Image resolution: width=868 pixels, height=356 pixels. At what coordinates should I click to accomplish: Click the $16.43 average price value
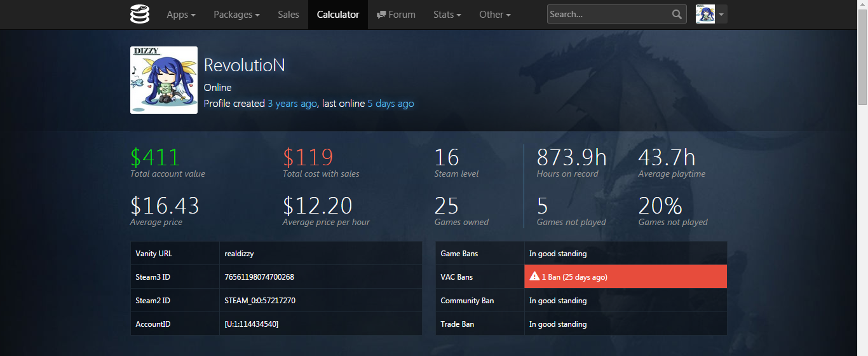165,205
